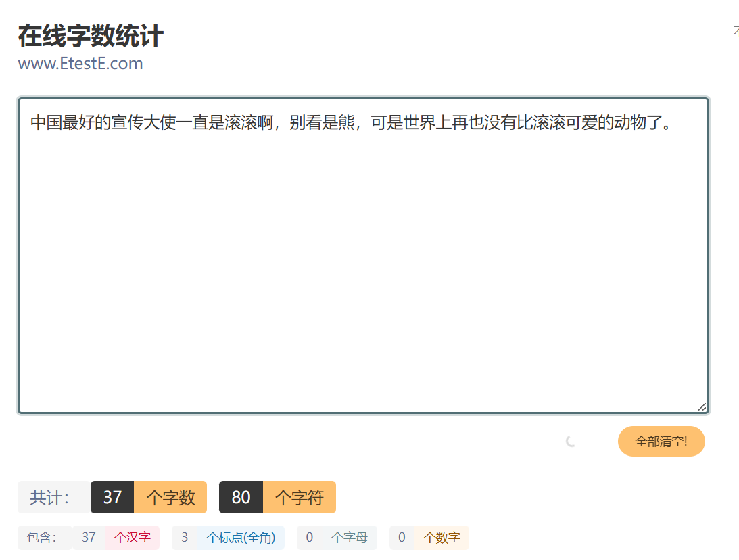The width and height of the screenshot is (739, 560).
Task: Click the loading spinner beside the clear button
Action: pos(571,441)
